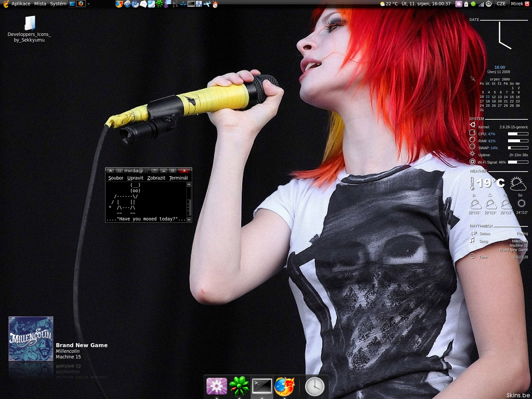Click the red power button in panel
532x399 pixels.
click(x=527, y=4)
